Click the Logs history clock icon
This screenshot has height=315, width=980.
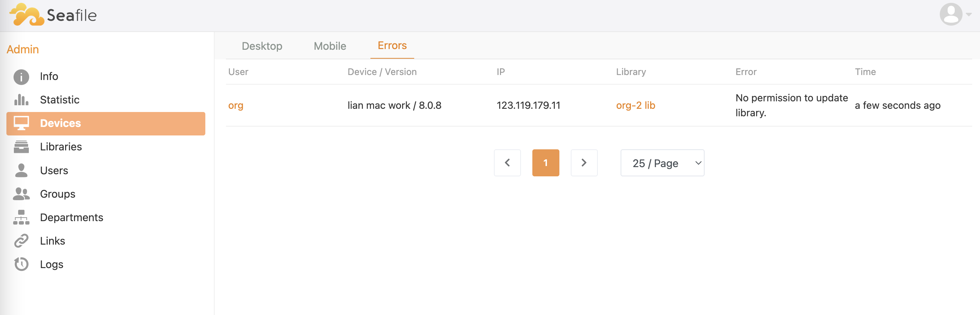[21, 265]
